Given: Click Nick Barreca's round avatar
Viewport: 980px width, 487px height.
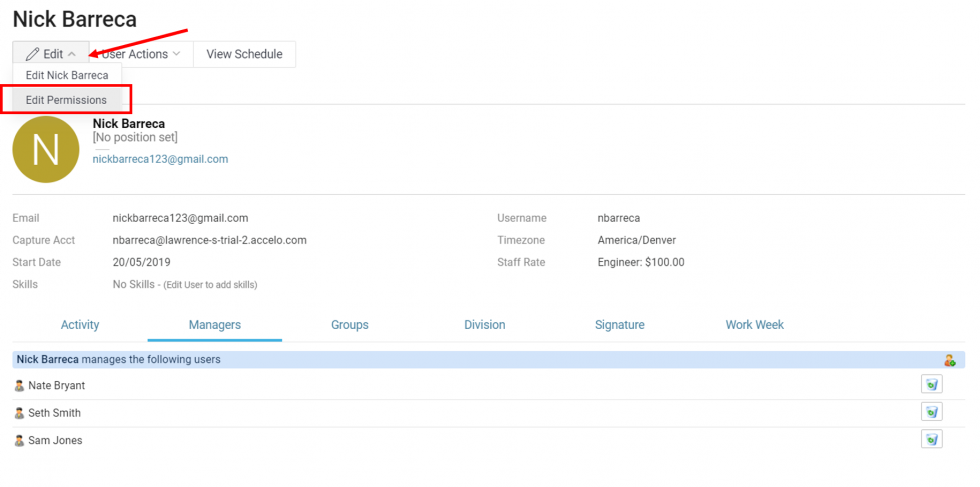Looking at the screenshot, I should 46,150.
